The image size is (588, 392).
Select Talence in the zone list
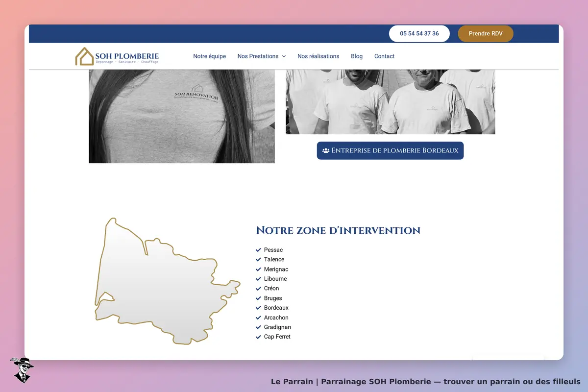[274, 259]
